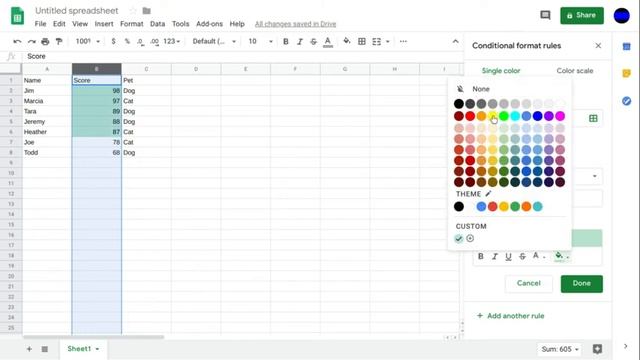Open the borders tool
Viewport: 640px width, 360px height.
tap(362, 41)
